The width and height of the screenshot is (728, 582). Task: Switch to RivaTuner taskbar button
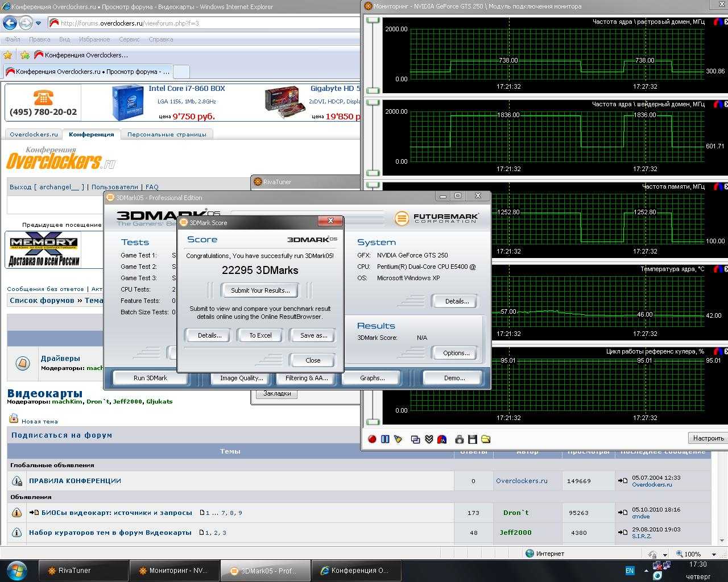[x=84, y=571]
